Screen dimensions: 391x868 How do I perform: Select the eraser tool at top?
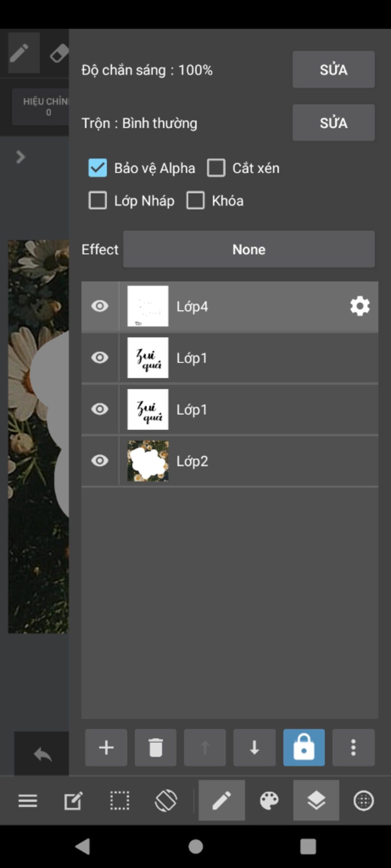[58, 53]
